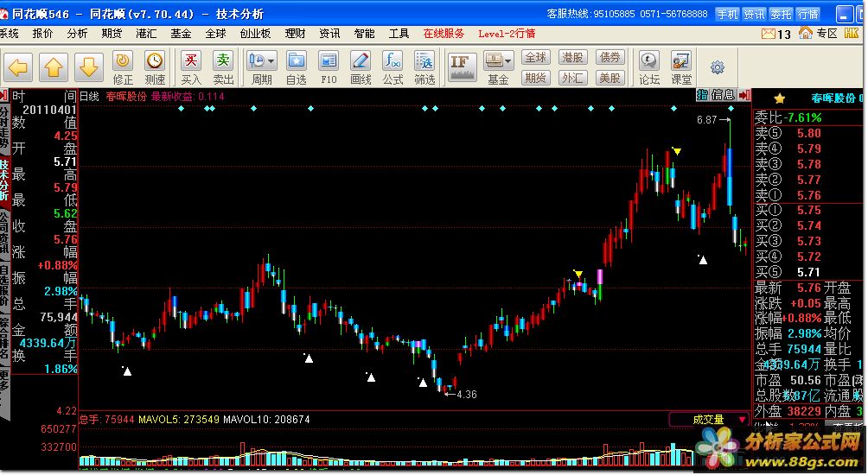Collapse right panel with red arrow icon

(x=744, y=95)
